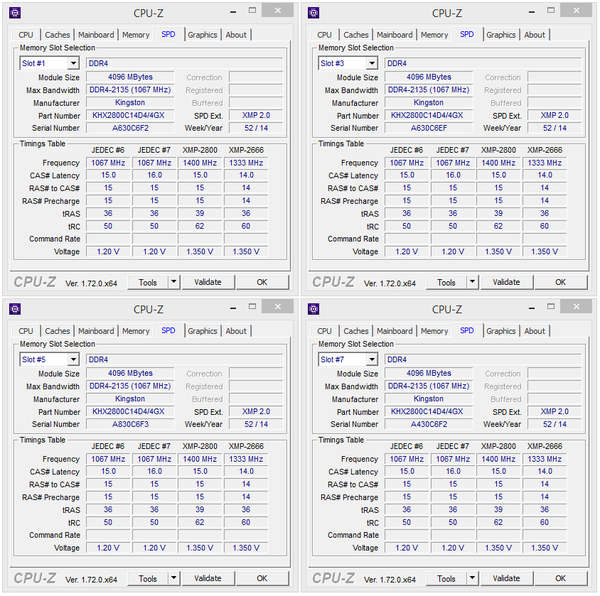This screenshot has height=596, width=600.
Task: Open the Slot #7 memory slot dropdown
Action: [x=372, y=359]
